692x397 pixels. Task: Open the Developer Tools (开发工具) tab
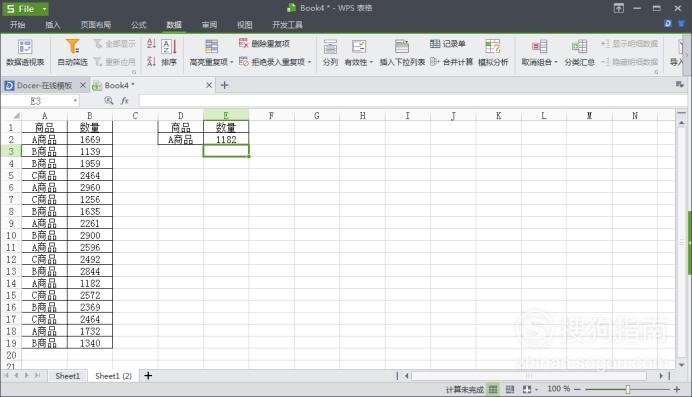point(287,25)
